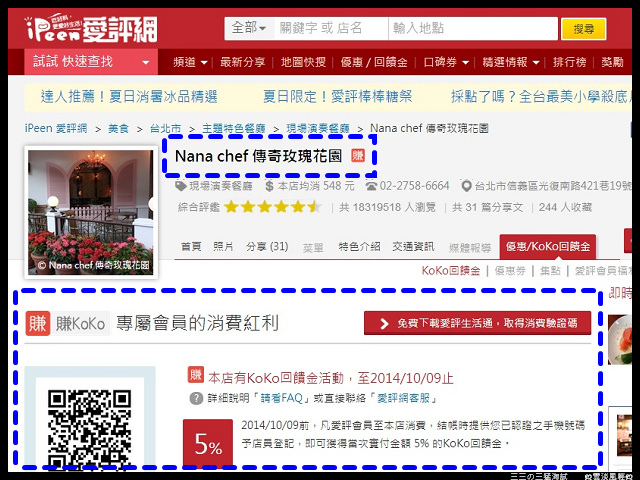The image size is (640, 480).
Task: Click the 綜合評鑑 star rating
Action: pyautogui.click(x=273, y=207)
